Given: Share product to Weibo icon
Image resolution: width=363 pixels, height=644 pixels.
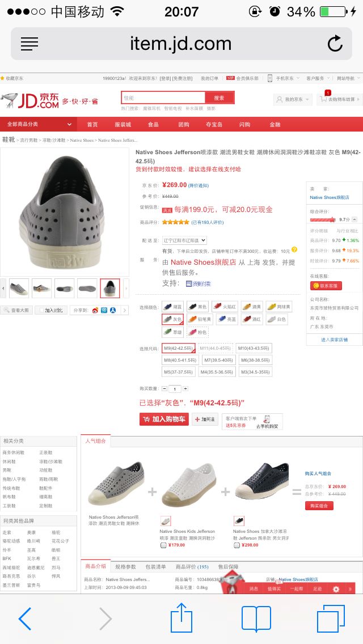Looking at the screenshot, I should coord(95,310).
